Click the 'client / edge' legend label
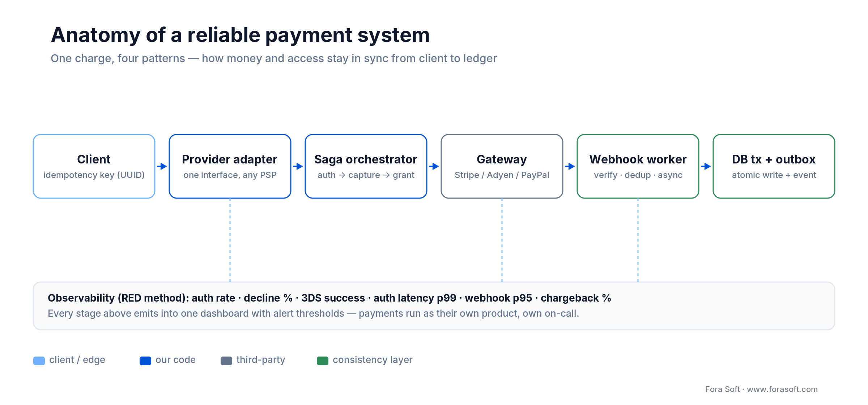Viewport: 868px width, 405px height. [x=77, y=360]
